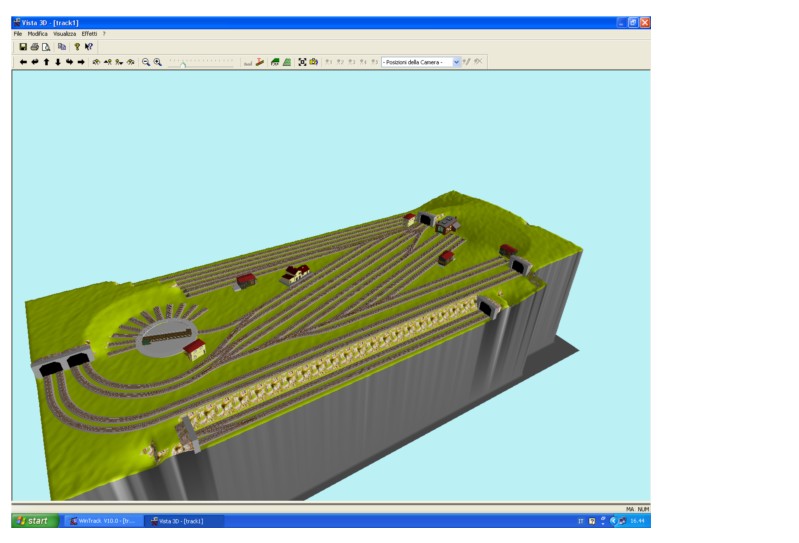
Task: Click the zoom in magnifier icon
Action: pos(158,62)
